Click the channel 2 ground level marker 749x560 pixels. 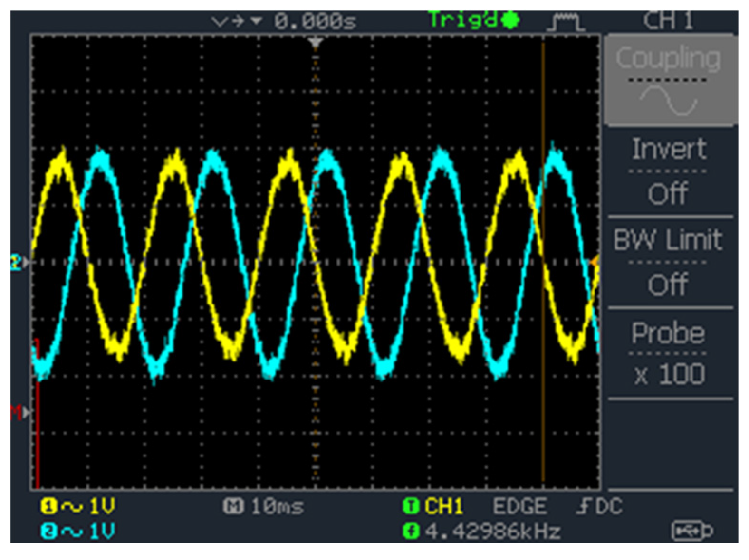pyautogui.click(x=17, y=262)
